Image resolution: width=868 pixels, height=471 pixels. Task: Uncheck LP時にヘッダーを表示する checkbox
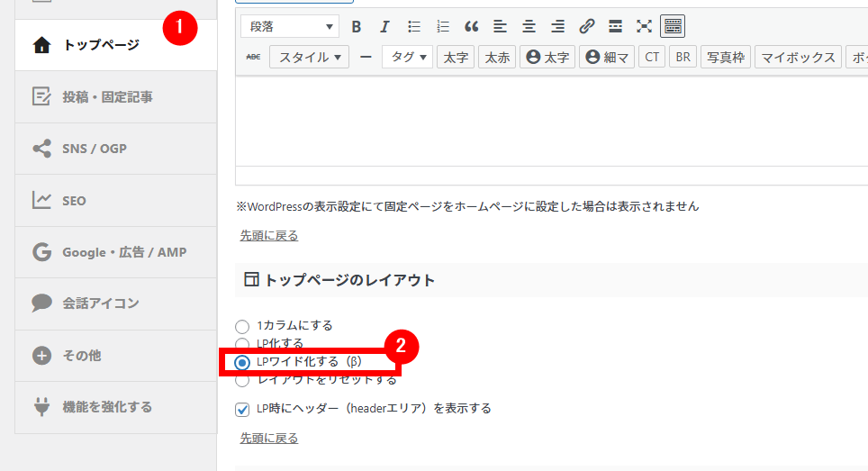(242, 409)
